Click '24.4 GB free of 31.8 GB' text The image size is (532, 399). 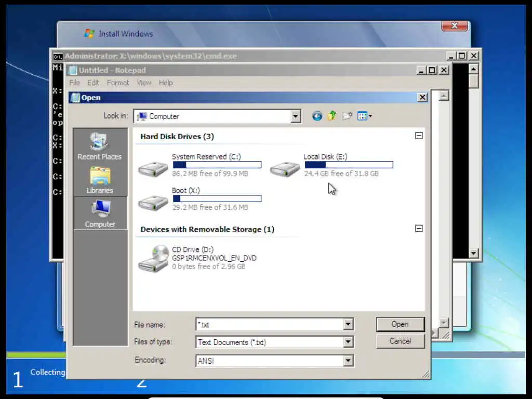point(341,174)
